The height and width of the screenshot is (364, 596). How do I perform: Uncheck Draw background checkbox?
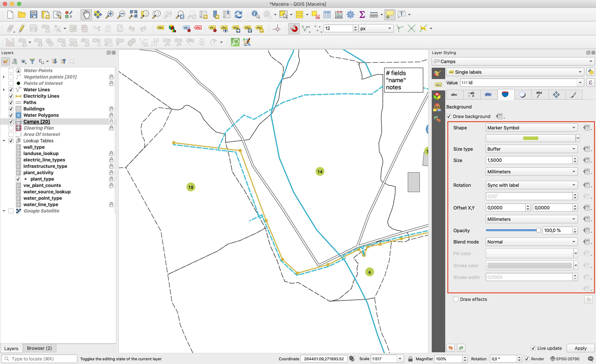click(x=449, y=116)
